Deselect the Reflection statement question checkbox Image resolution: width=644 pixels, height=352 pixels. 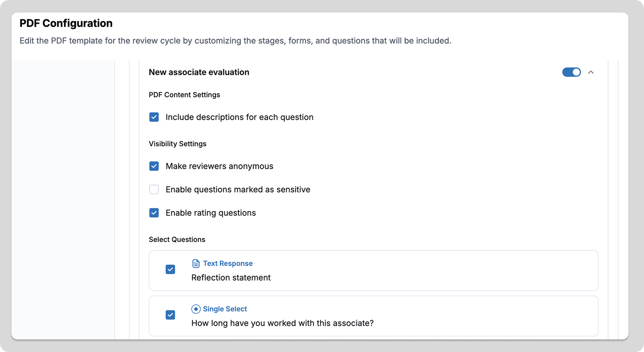coord(170,269)
